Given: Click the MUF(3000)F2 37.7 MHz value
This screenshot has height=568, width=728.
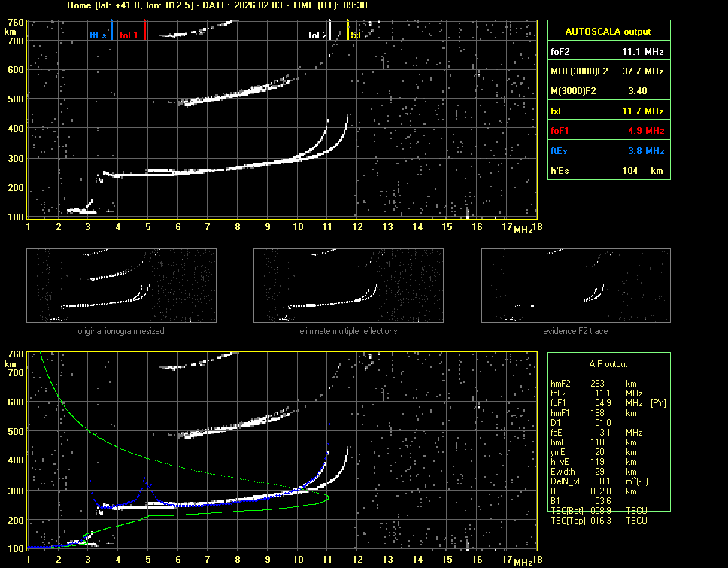Looking at the screenshot, I should click(x=642, y=71).
